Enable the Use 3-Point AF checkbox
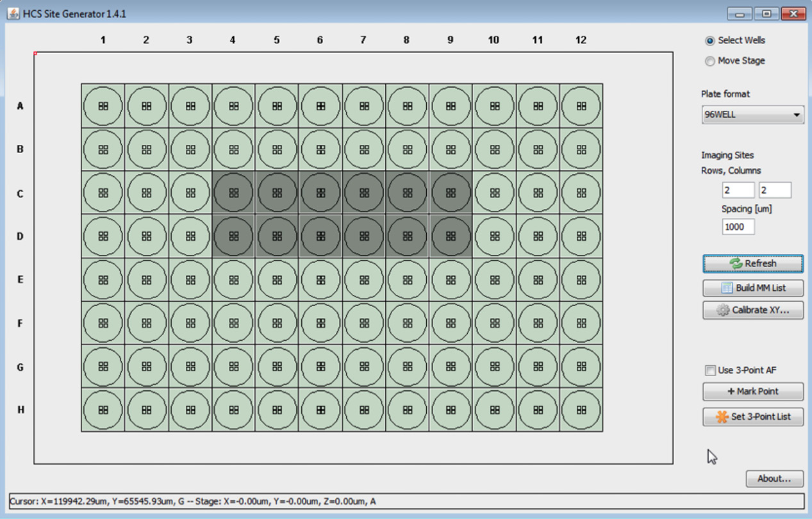Image resolution: width=812 pixels, height=519 pixels. point(710,370)
